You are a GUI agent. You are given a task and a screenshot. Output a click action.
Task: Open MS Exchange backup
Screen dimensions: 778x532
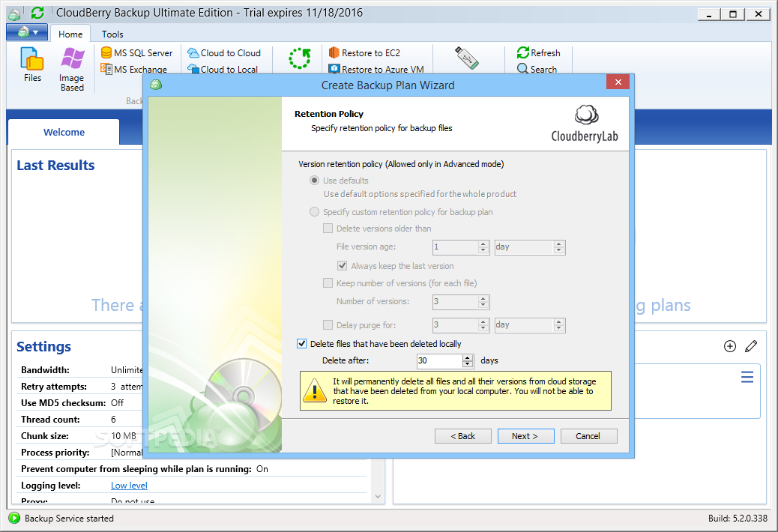coord(133,69)
